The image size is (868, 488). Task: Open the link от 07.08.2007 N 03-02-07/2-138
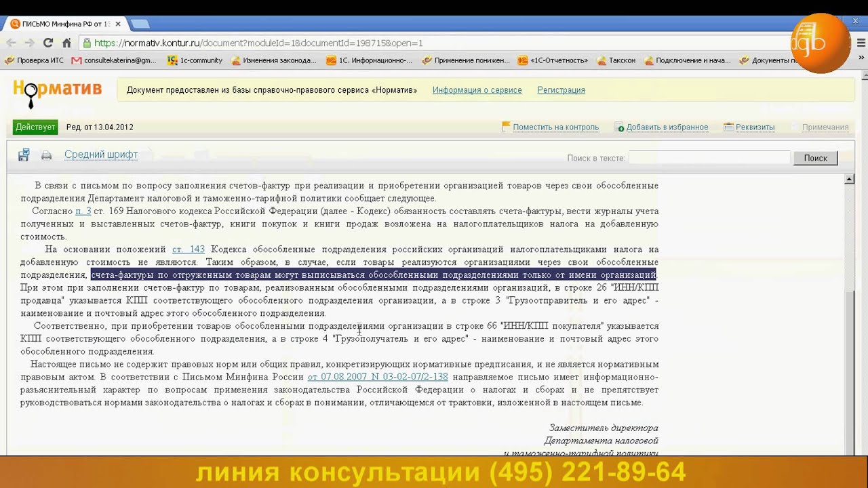pyautogui.click(x=378, y=377)
